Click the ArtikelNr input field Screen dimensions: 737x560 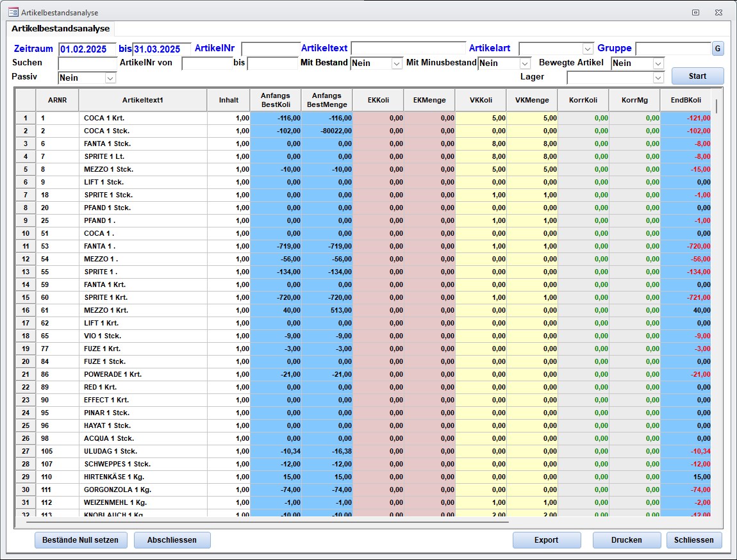click(270, 49)
